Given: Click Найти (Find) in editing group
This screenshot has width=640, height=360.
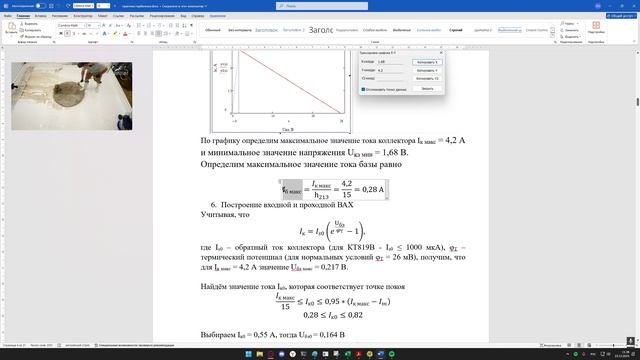Looking at the screenshot, I should tap(569, 24).
